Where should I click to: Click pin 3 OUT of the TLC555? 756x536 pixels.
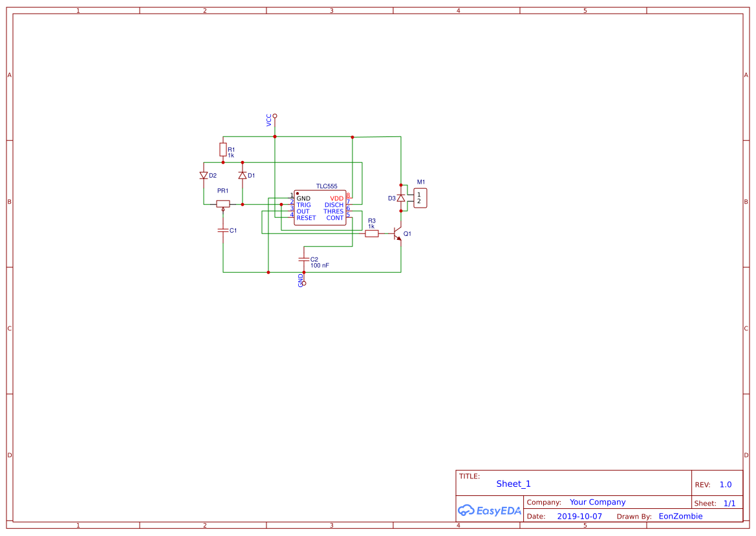point(291,211)
